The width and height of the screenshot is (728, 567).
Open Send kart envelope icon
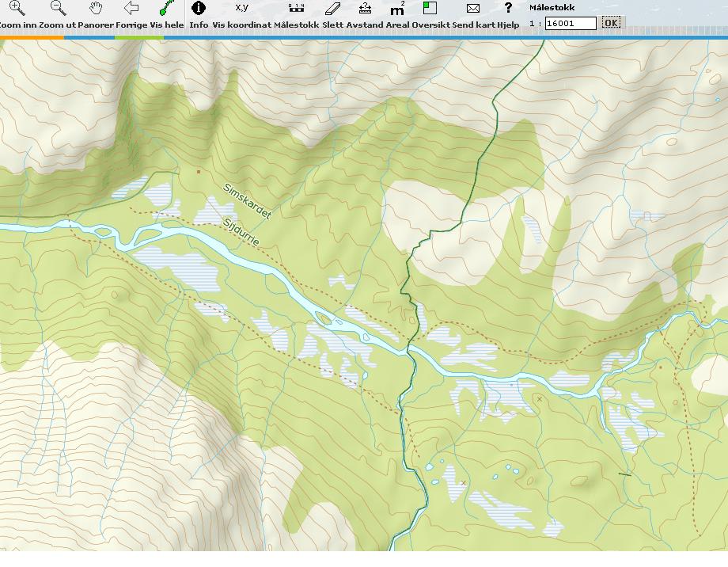click(x=473, y=9)
